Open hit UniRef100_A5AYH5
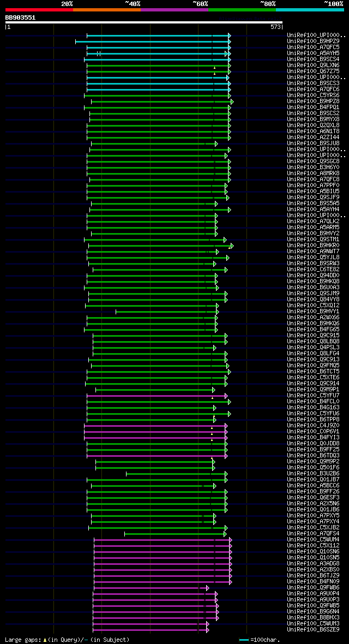Image resolution: width=349 pixels, height=644 pixels. coord(313,53)
